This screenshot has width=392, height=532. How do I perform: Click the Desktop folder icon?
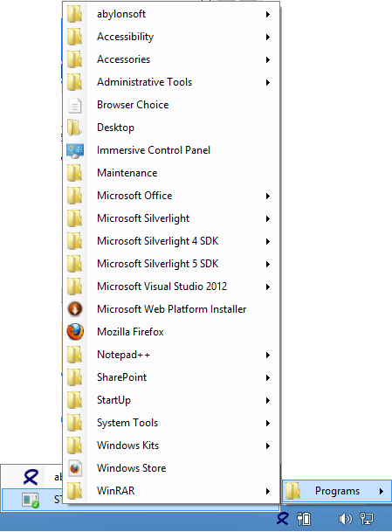point(74,128)
